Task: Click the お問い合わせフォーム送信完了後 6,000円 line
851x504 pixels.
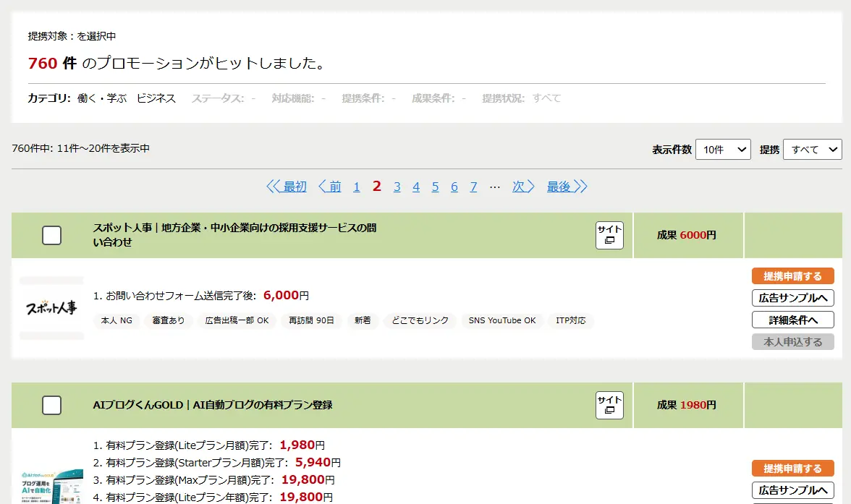Action: [x=201, y=296]
